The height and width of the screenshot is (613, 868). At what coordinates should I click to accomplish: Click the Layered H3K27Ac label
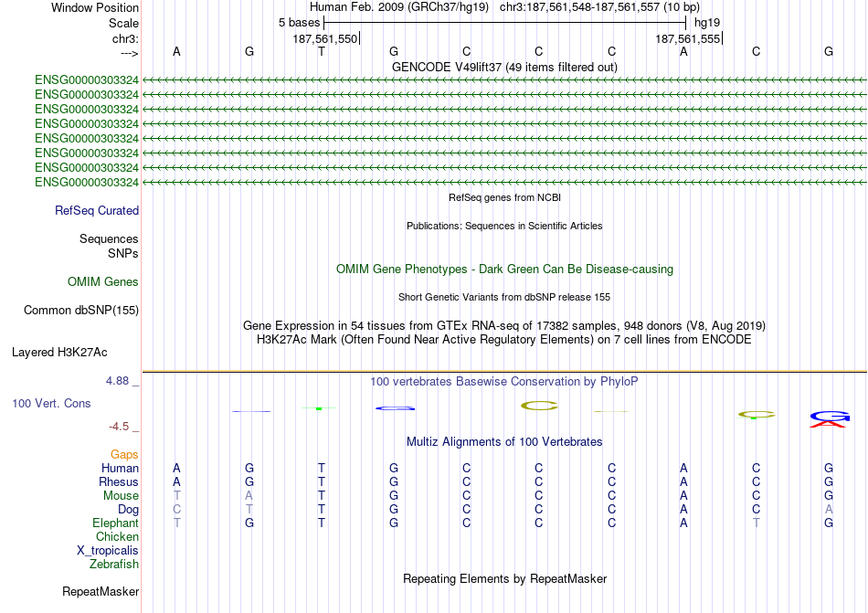coord(59,353)
